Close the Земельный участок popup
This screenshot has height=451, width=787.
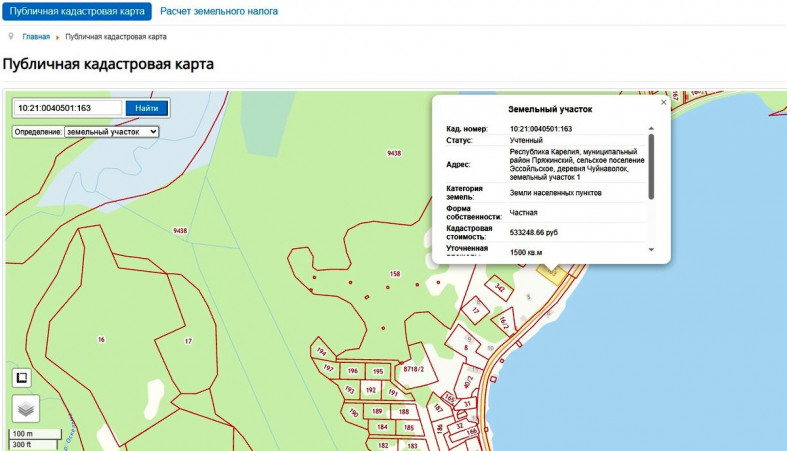pyautogui.click(x=663, y=102)
